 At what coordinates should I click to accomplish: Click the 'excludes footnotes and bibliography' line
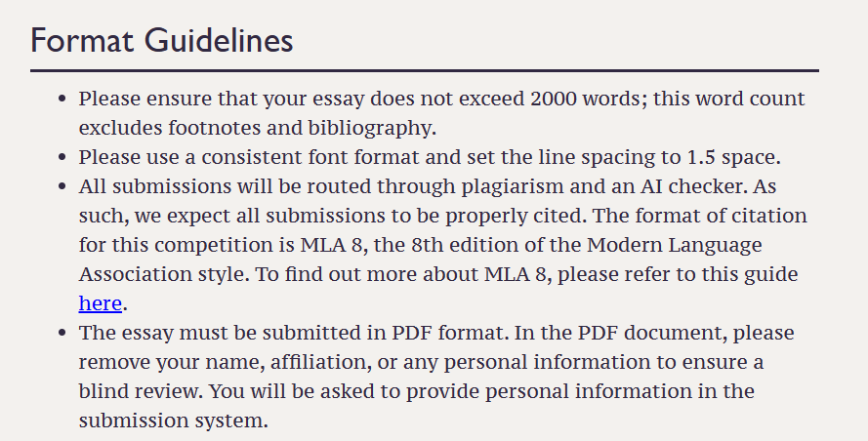[x=258, y=128]
